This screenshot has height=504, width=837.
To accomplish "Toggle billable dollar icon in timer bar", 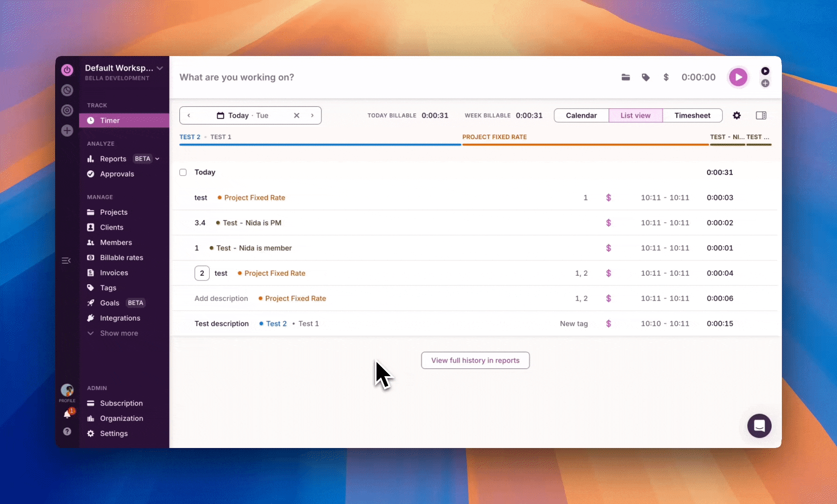I will point(666,77).
